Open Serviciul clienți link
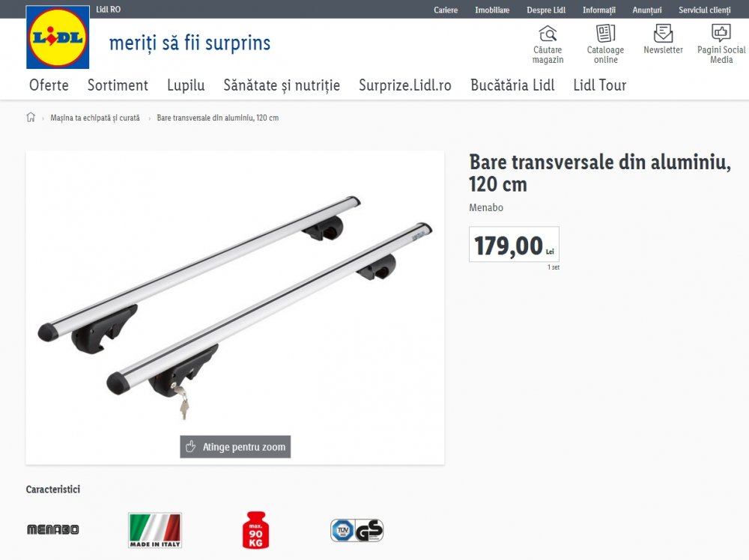This screenshot has width=749, height=560. point(705,10)
